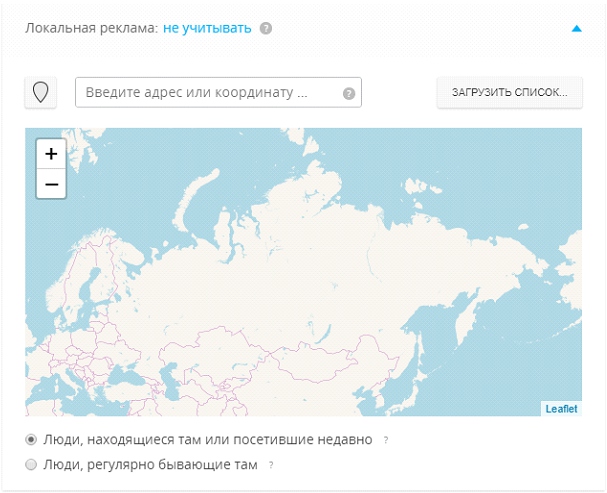Open the 'не учитывать' dropdown link

coord(207,28)
